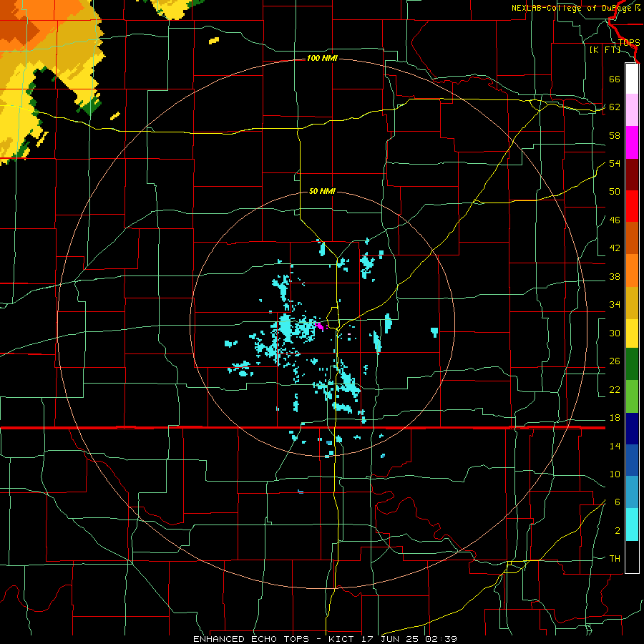The width and height of the screenshot is (644, 644).
Task: Pick the cyan swatch in the legend
Action: (x=632, y=525)
